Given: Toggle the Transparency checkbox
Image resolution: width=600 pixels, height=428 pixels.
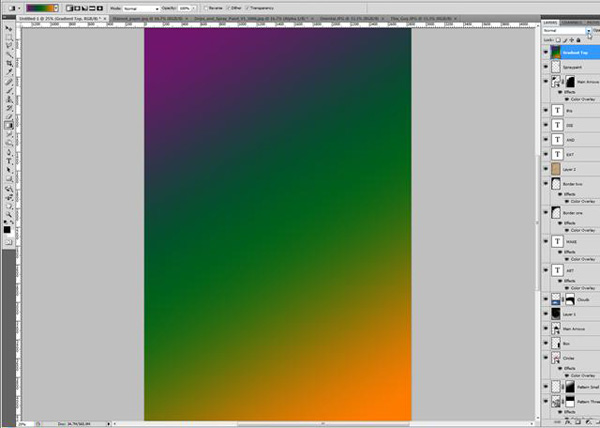Looking at the screenshot, I should 247,8.
